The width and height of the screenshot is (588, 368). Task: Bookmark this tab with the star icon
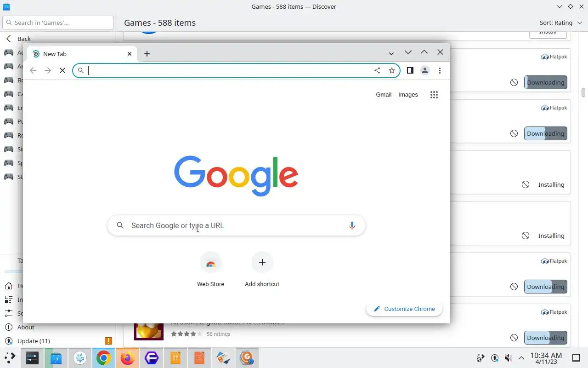coord(392,70)
